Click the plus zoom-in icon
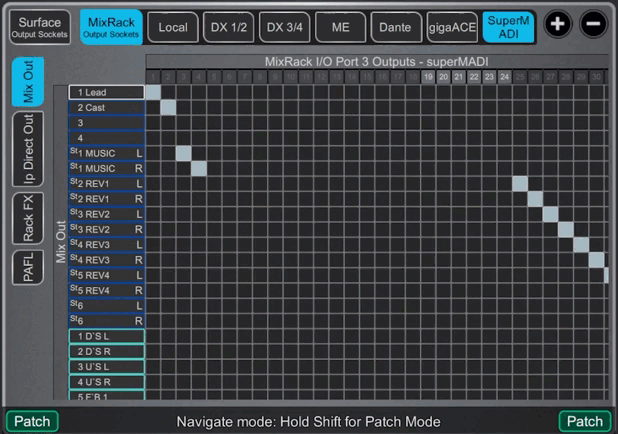 (x=557, y=24)
